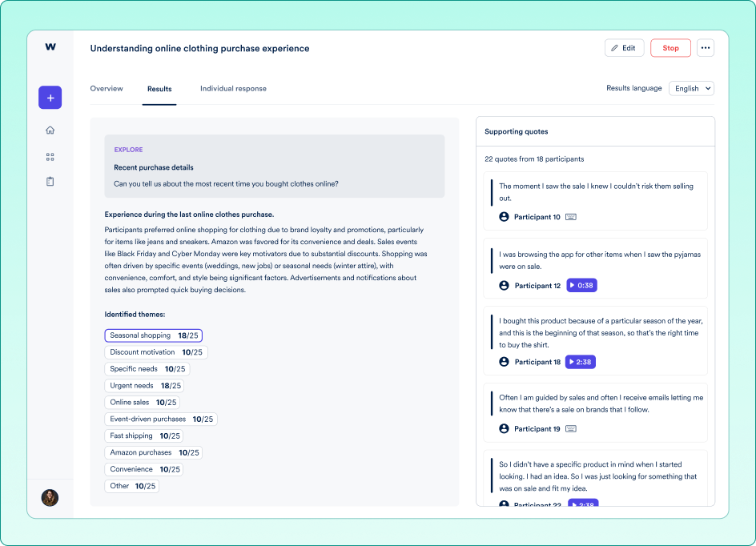
Task: Click the EXPLORE label
Action: [x=128, y=150]
